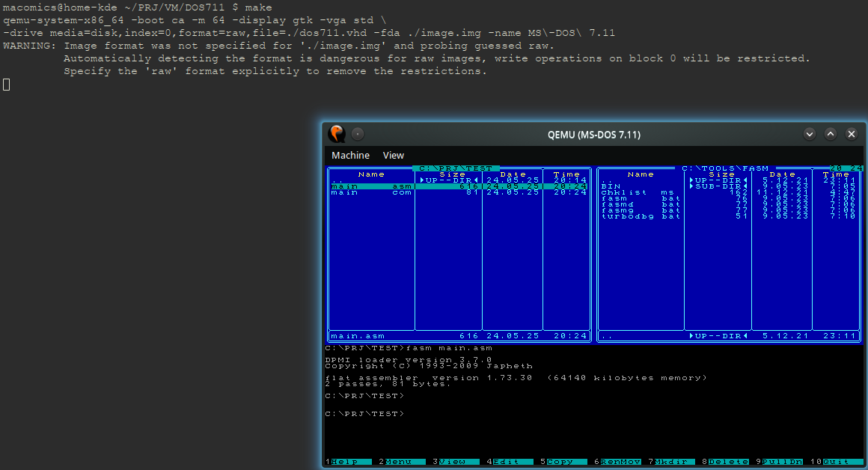Click the Date column header in right panel
Viewport: 868px width, 470px height.
coord(782,174)
